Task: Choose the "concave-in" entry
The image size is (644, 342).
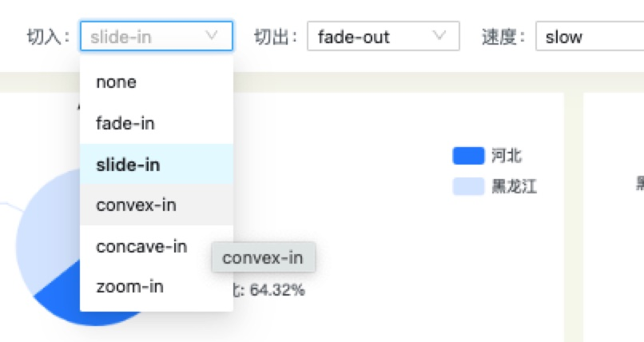Action: (x=141, y=247)
